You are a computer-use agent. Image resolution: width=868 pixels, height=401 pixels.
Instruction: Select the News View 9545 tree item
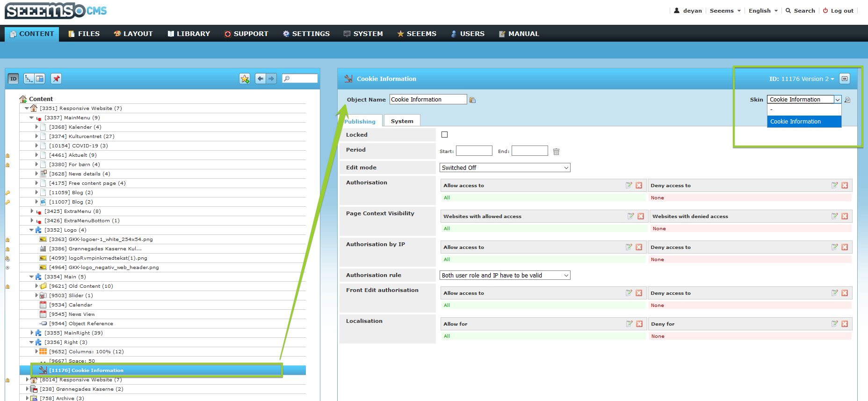(x=72, y=314)
